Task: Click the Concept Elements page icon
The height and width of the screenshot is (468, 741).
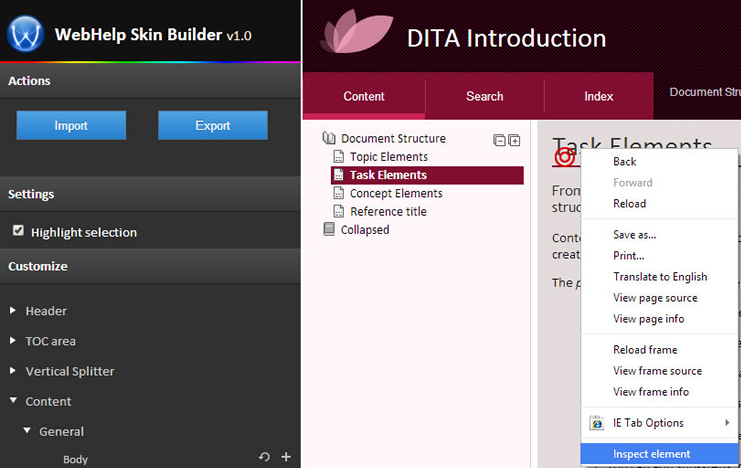Action: (x=338, y=193)
